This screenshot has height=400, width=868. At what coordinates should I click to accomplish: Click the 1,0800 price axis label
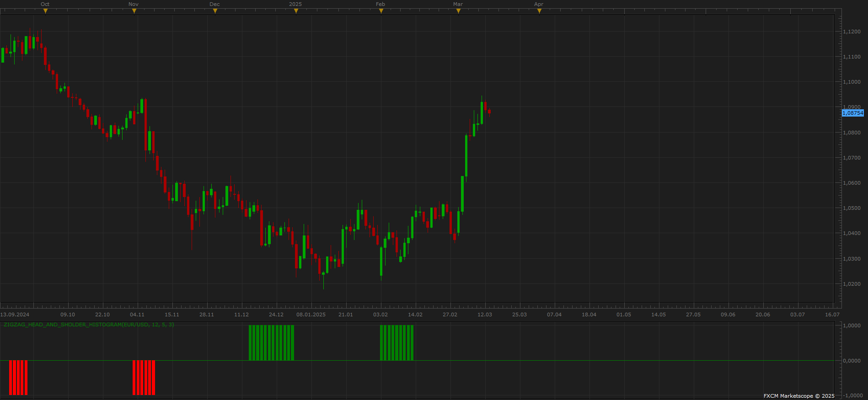[852, 133]
